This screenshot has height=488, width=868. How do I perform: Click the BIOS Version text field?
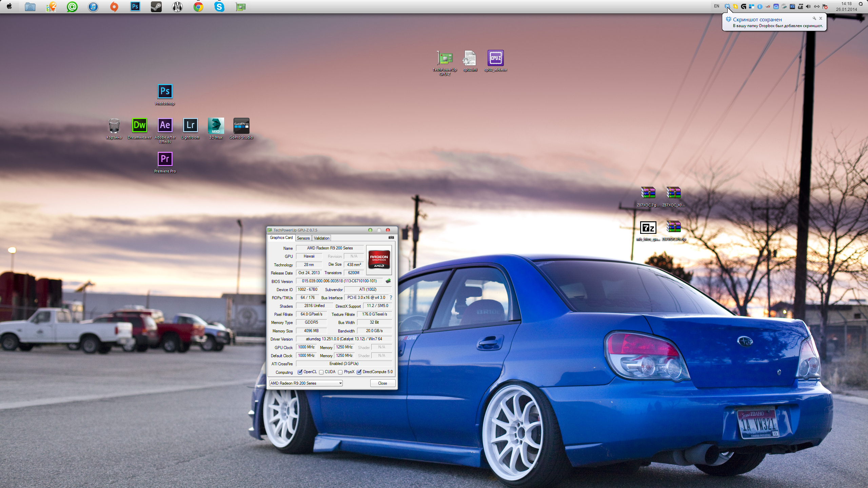(339, 281)
